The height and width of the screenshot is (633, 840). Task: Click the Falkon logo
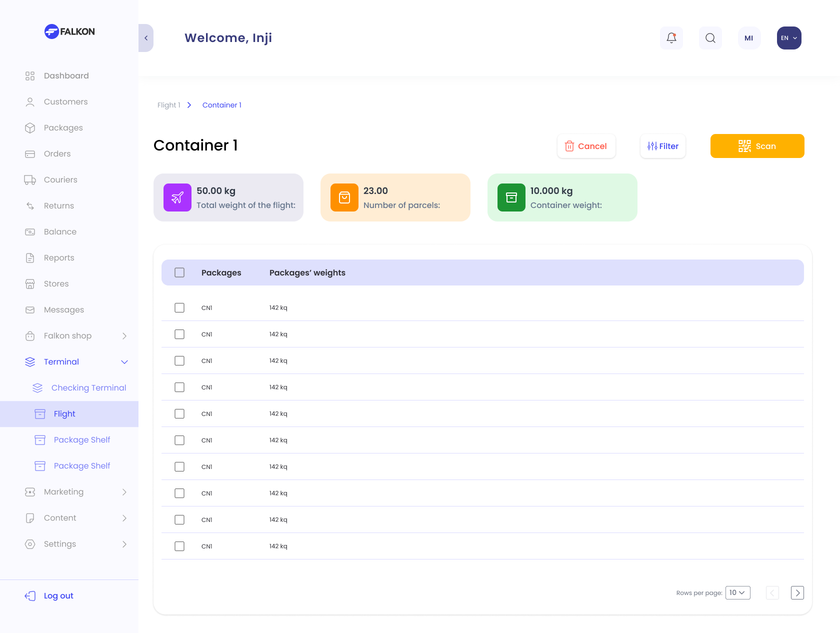click(69, 31)
